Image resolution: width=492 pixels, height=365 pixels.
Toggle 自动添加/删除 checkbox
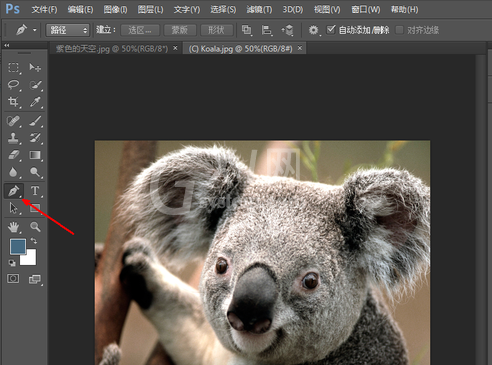coord(330,30)
